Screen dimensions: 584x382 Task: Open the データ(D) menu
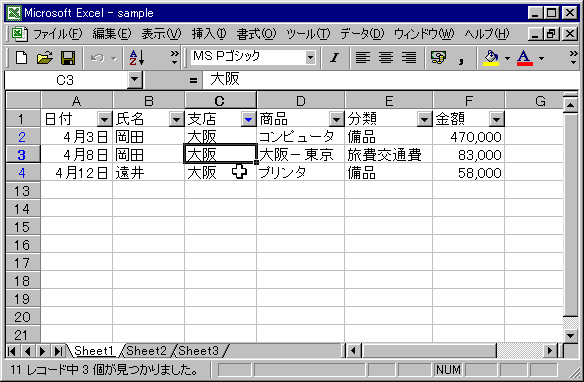[362, 34]
